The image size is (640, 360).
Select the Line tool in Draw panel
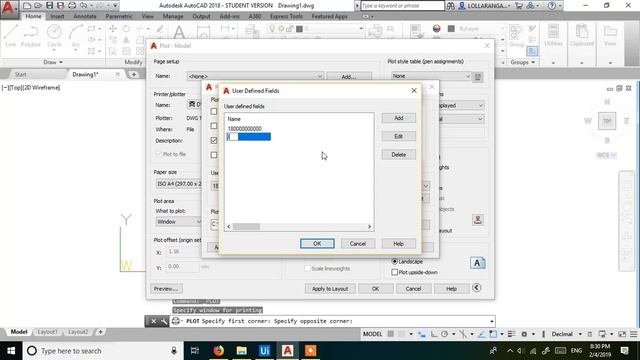coord(11,36)
